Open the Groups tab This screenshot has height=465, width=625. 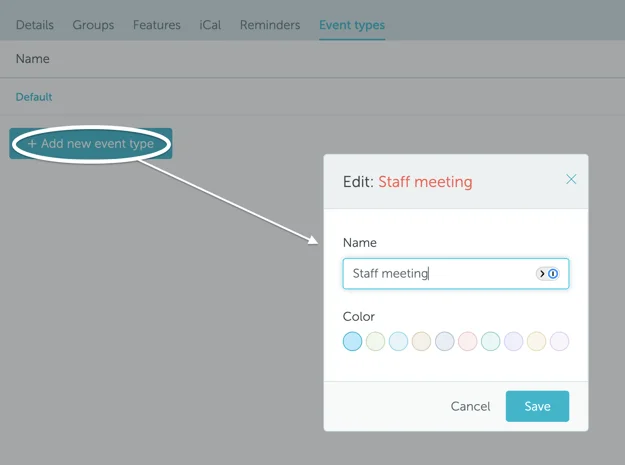tap(93, 25)
